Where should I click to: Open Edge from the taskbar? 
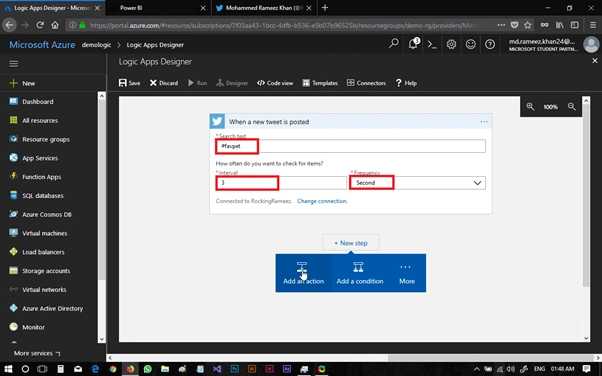coord(95,369)
